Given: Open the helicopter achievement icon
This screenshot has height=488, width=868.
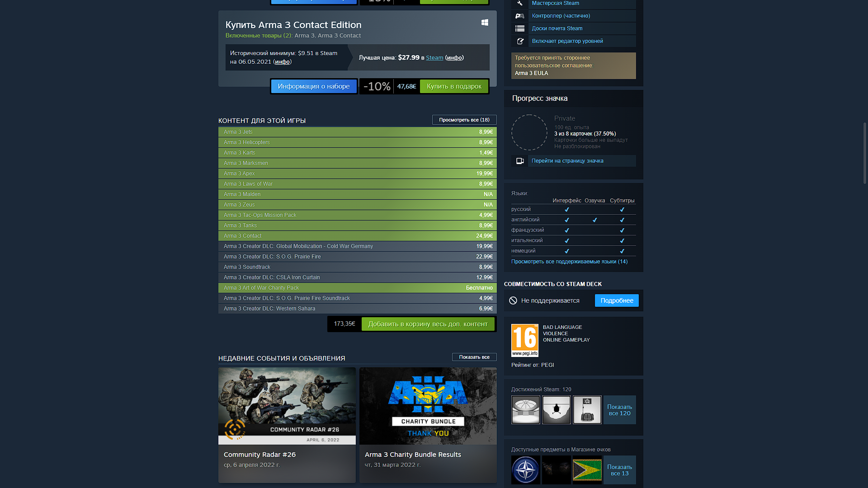Looking at the screenshot, I should (556, 410).
